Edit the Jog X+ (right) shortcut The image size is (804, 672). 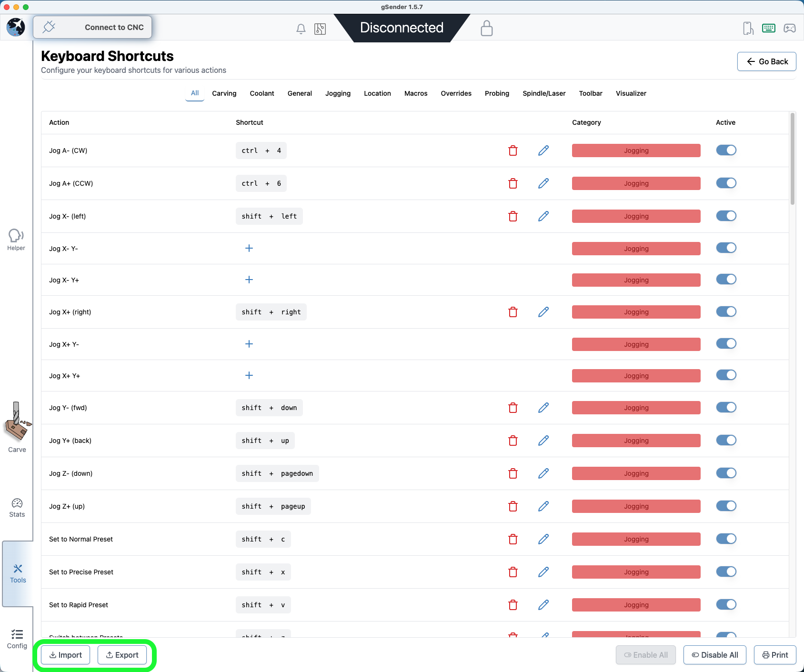point(543,312)
